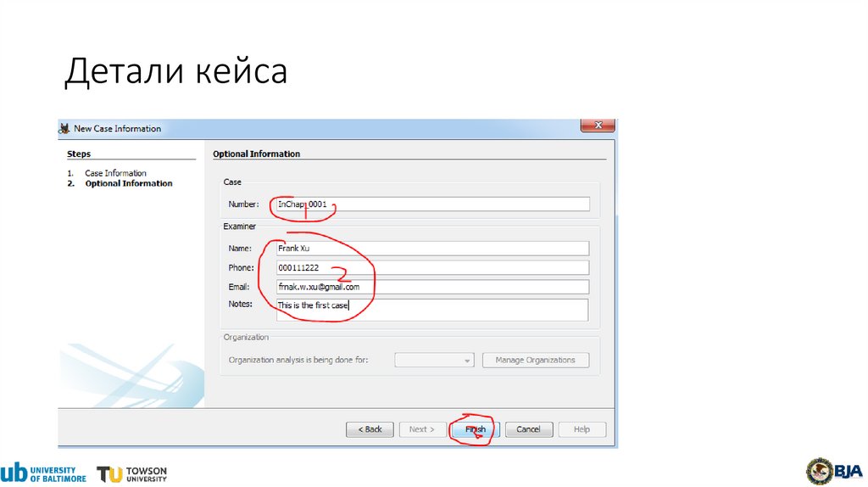
Task: Click the 'Optional Information' panel heading
Action: point(256,154)
